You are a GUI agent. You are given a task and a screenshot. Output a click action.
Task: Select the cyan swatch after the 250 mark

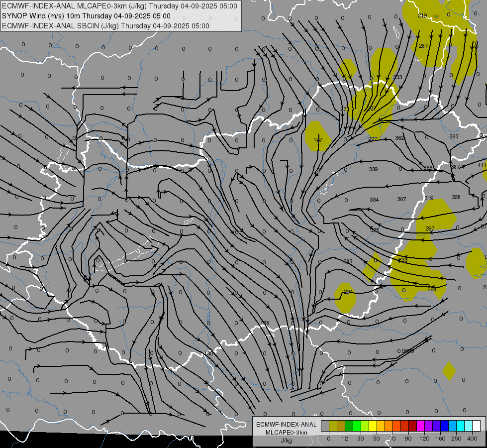tap(461, 426)
